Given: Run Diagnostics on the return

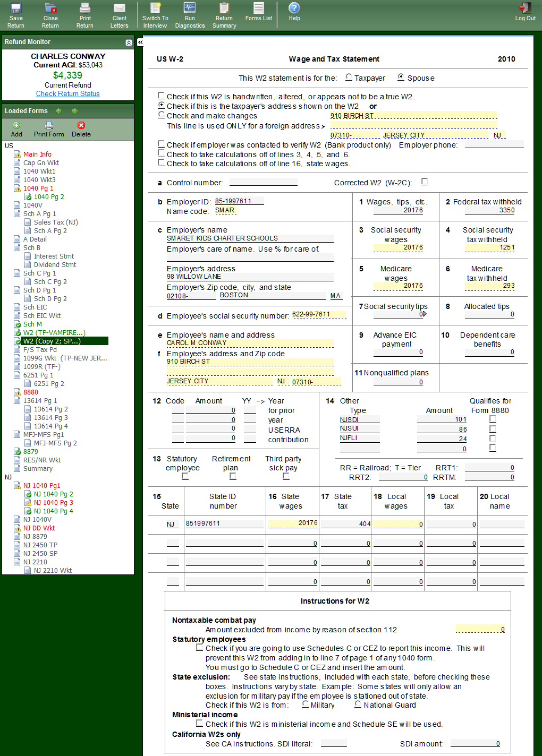Looking at the screenshot, I should (x=190, y=15).
